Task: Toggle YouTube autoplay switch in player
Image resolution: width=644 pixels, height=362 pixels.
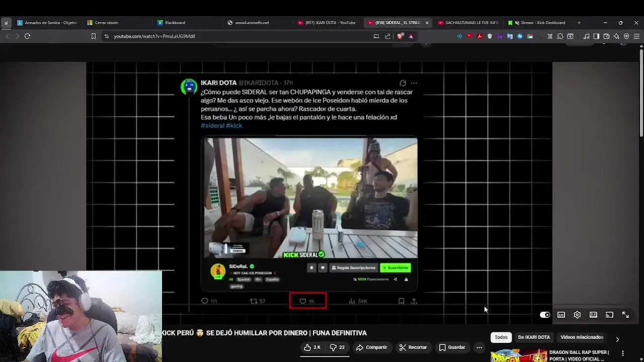Action: [545, 315]
